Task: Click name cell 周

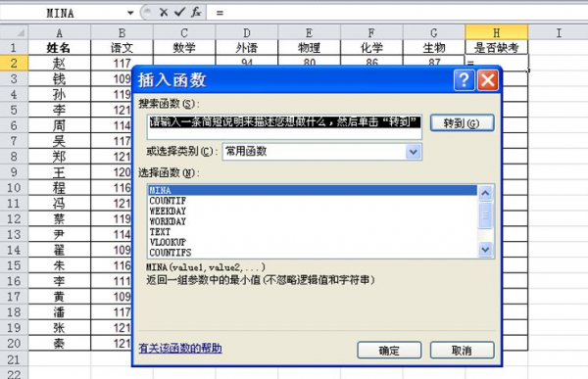Action: [x=59, y=125]
